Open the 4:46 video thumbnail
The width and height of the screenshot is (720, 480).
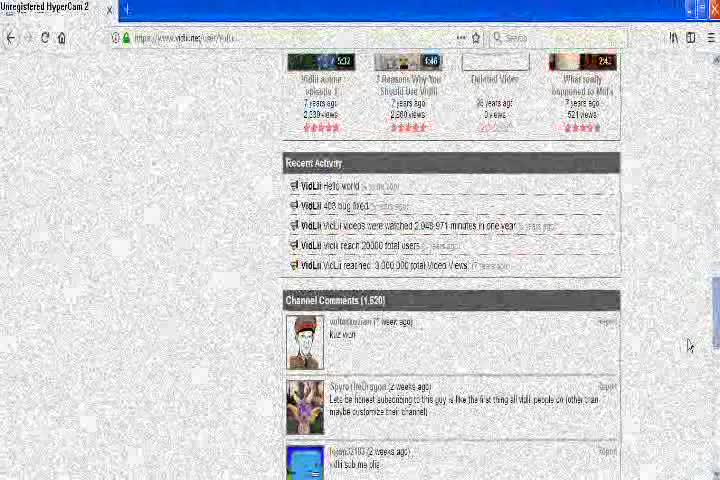click(x=408, y=62)
